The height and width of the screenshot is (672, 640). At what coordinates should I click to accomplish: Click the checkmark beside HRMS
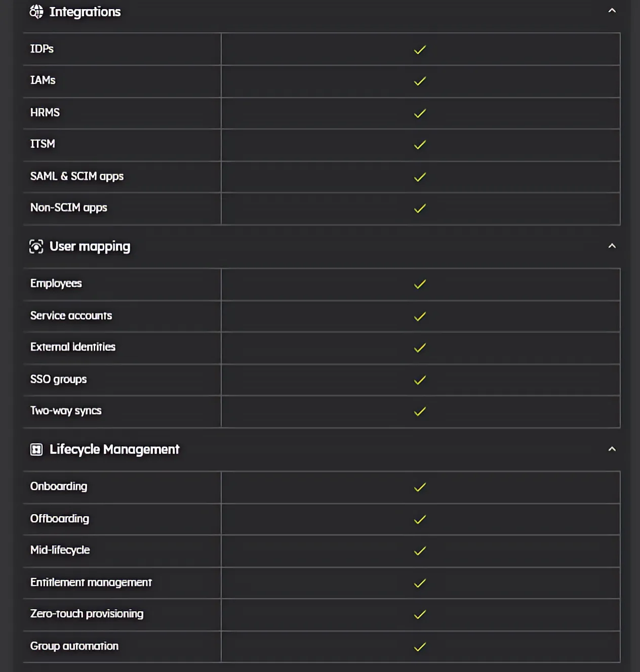(420, 113)
